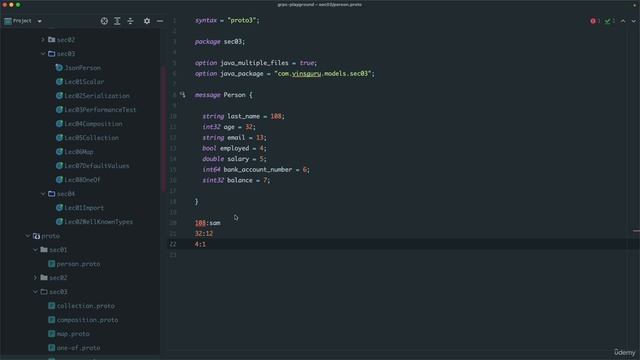Click '108:sam' text on line 20
Image resolution: width=640 pixels, height=360 pixels.
coord(207,223)
